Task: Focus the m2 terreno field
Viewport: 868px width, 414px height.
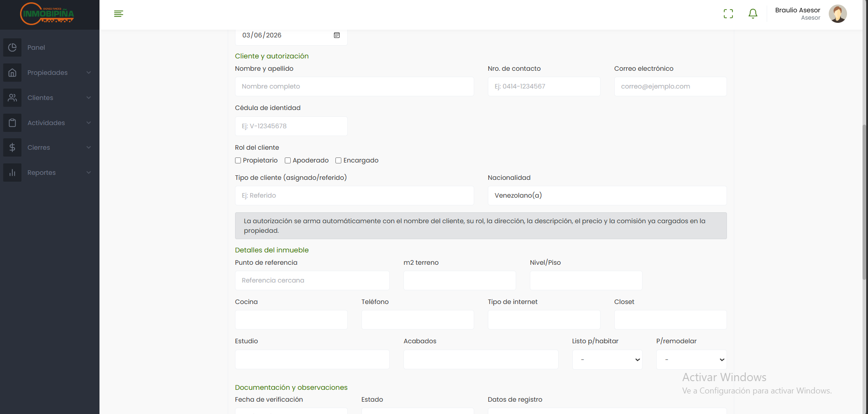Action: point(460,280)
